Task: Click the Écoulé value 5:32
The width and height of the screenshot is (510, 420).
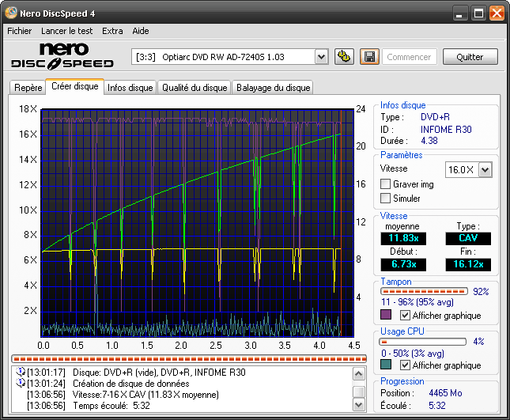Action: pyautogui.click(x=436, y=406)
